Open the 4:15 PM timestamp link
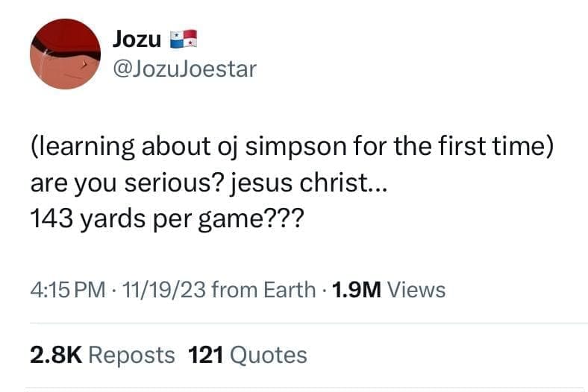This screenshot has height=392, width=588. click(x=66, y=289)
